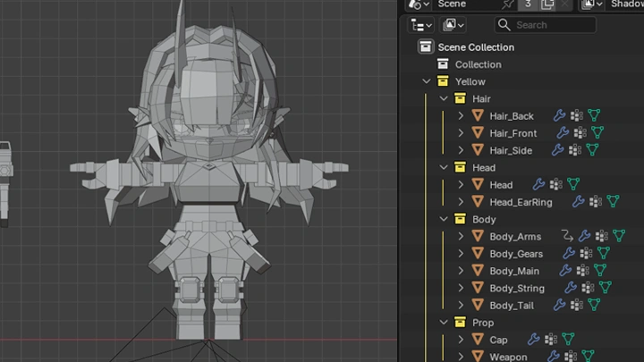Click the outliner Search field
Viewport: 644px width, 362px height.
546,25
